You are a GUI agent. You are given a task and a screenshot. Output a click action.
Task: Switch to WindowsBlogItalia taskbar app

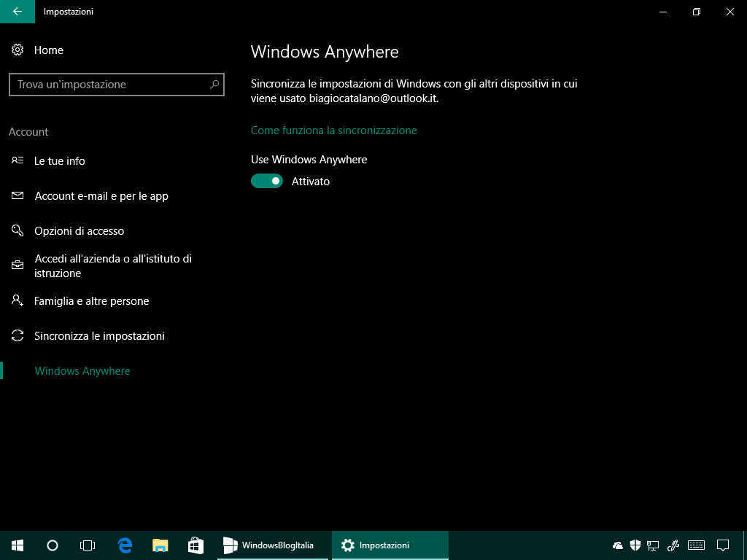point(273,545)
